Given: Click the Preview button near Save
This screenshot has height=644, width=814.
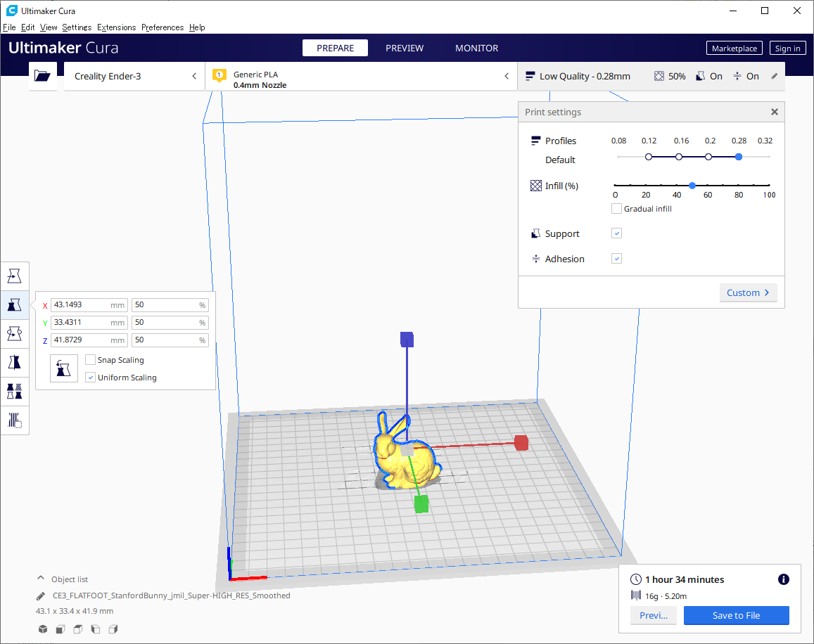Looking at the screenshot, I should (x=654, y=615).
